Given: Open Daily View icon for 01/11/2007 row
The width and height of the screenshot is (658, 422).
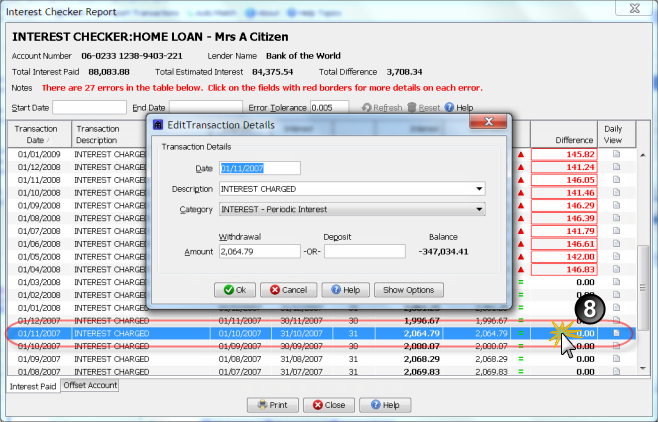Looking at the screenshot, I should pos(616,332).
